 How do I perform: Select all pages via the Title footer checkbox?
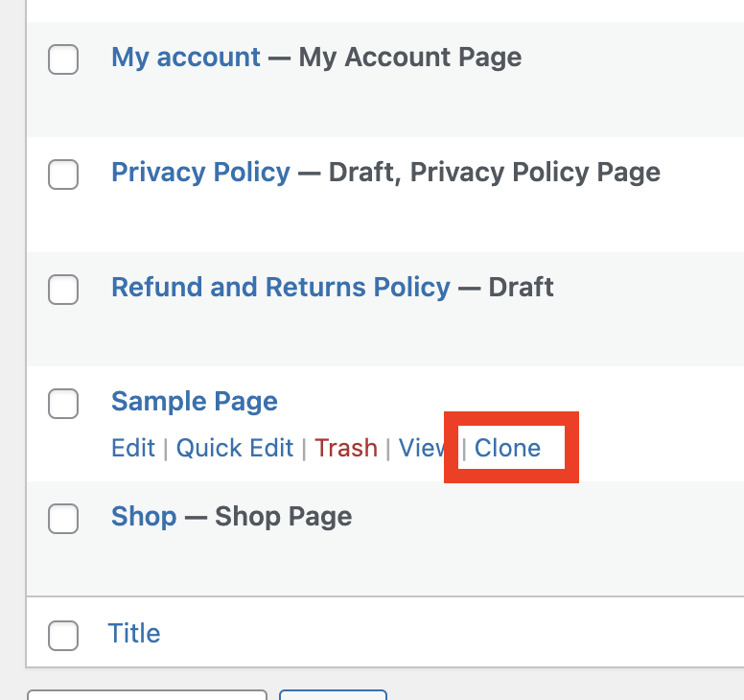pos(63,635)
